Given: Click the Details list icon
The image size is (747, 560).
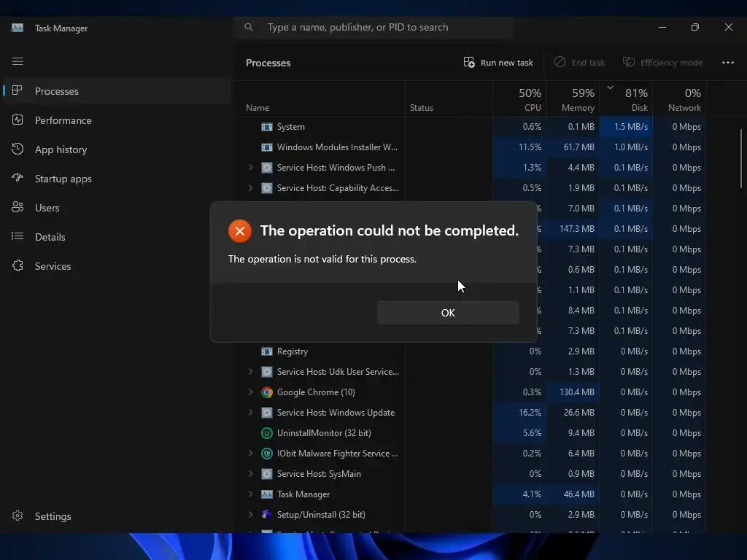Looking at the screenshot, I should pyautogui.click(x=18, y=236).
